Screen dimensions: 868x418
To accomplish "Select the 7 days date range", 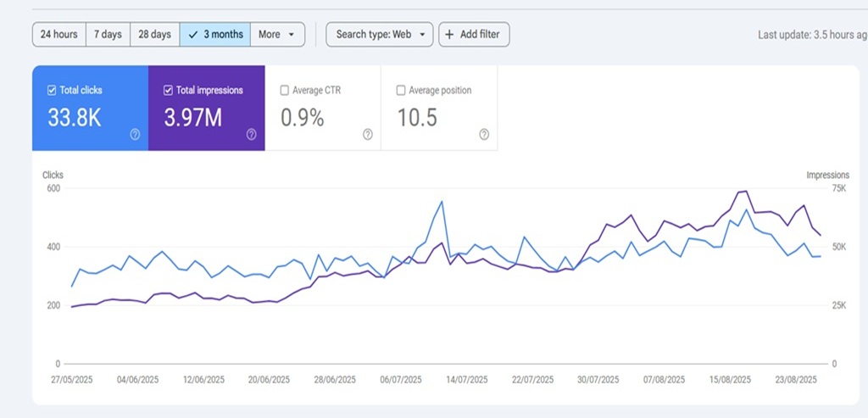I will tap(108, 35).
